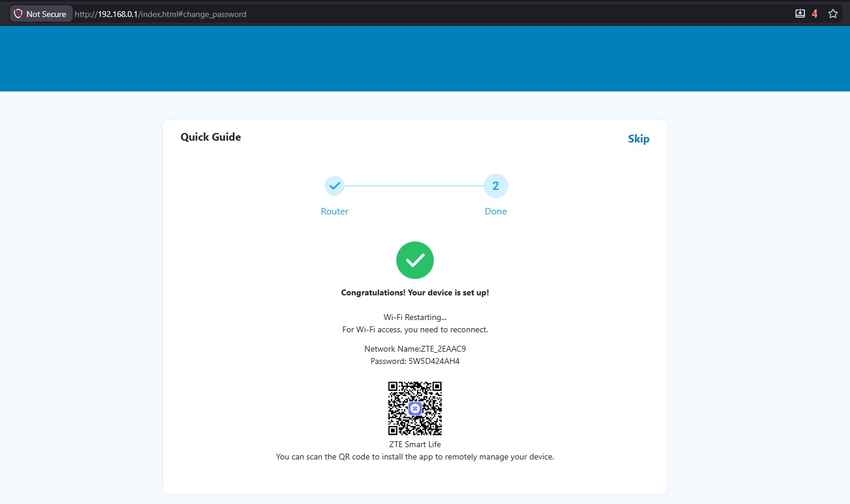Screen dimensions: 850x504
Task: Click the ZTE Smart Life label
Action: 415,444
